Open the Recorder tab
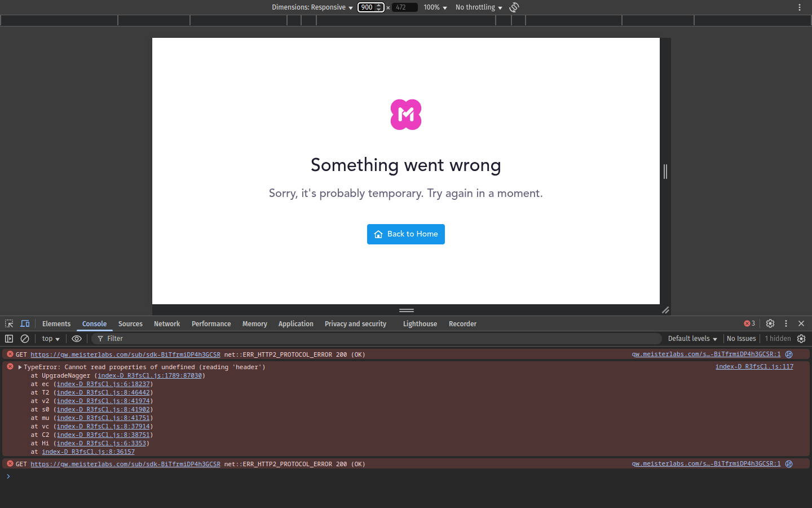 462,323
